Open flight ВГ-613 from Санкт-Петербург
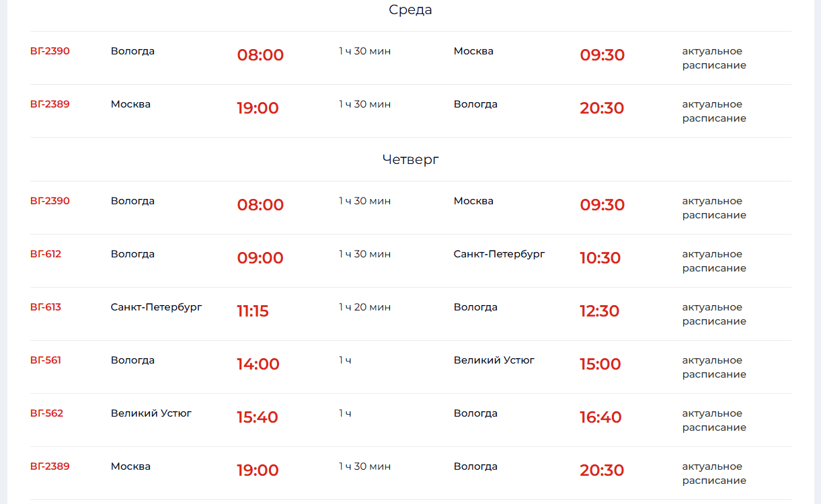Viewport: 821px width, 504px height. click(46, 307)
